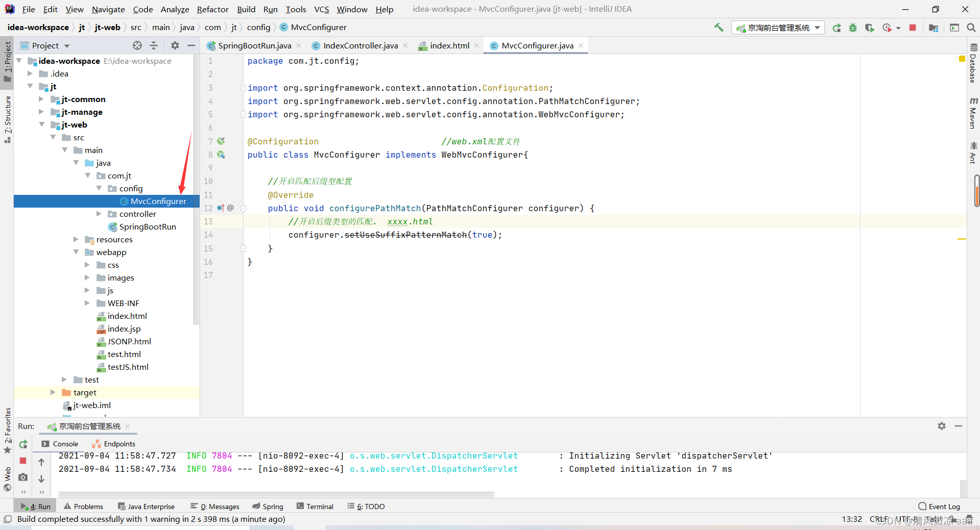Toggle the 2: Favorites side stripe button
This screenshot has width=980, height=530.
[x=7, y=431]
